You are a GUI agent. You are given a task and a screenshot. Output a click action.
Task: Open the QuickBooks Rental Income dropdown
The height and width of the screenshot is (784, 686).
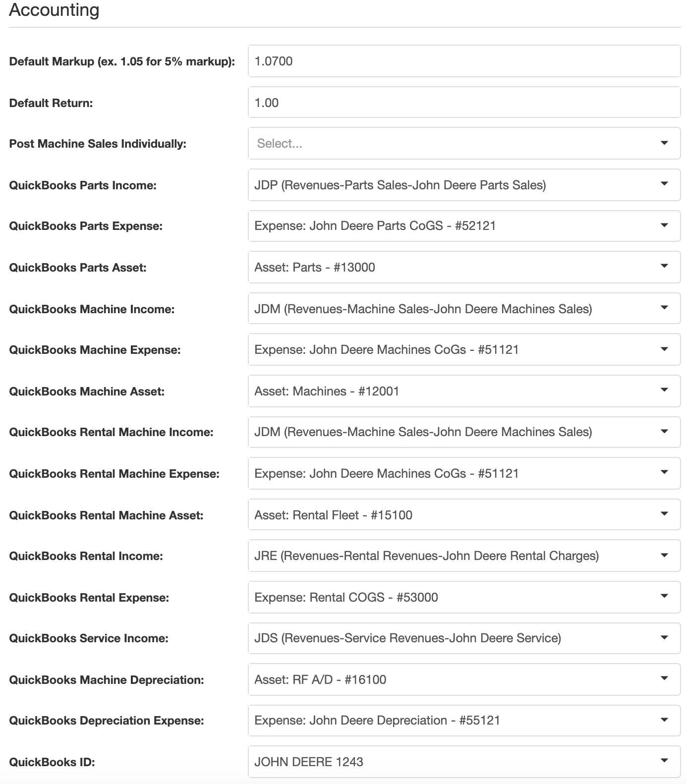click(x=464, y=556)
